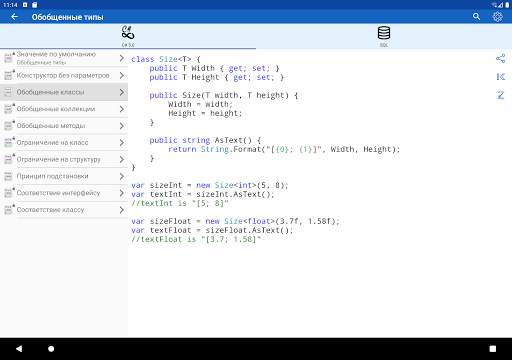
Task: Open settings gear in the header
Action: point(497,16)
